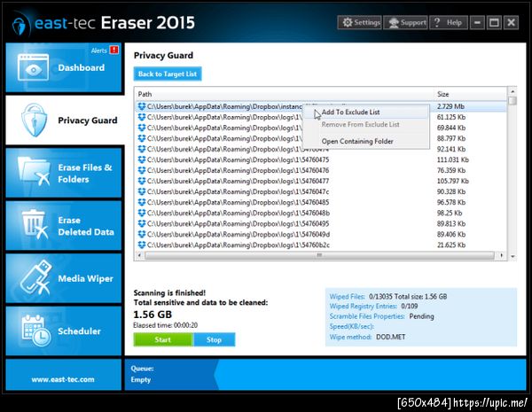Click the horizontal scrollbar left arrow
The width and height of the screenshot is (532, 412).
140,255
